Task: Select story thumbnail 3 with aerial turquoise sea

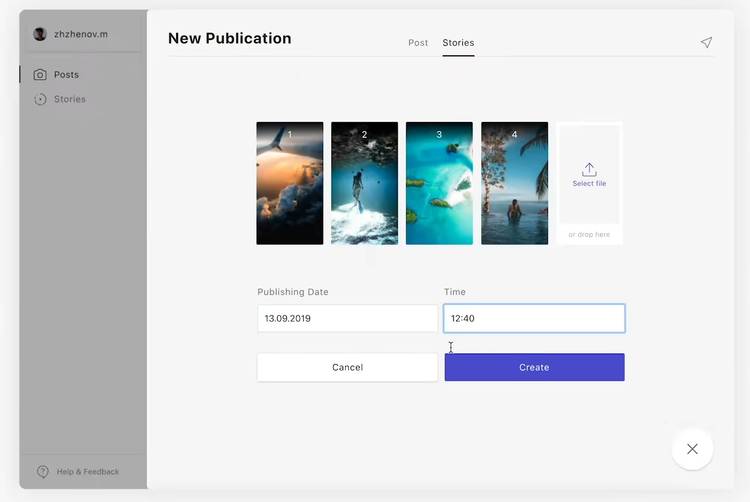Action: pos(440,183)
